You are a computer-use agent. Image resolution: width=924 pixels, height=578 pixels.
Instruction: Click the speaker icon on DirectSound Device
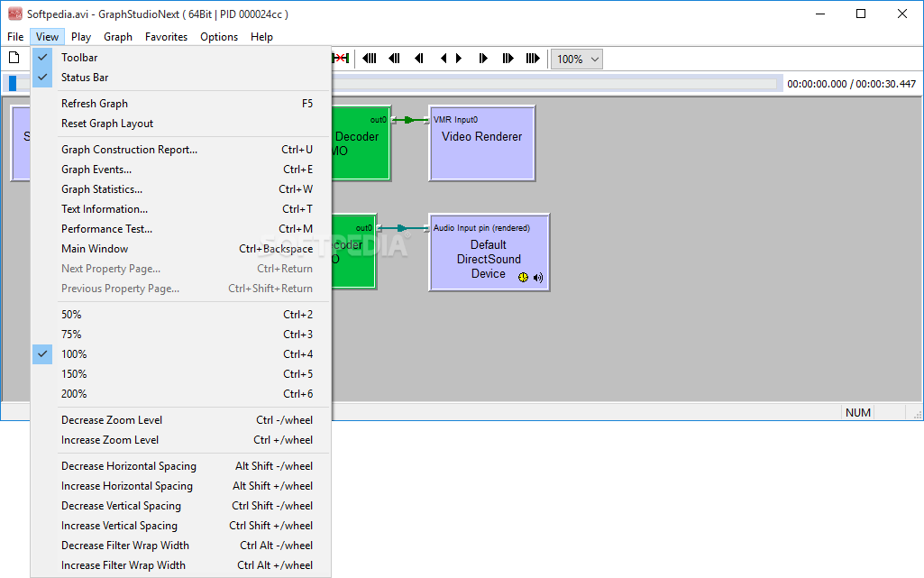tap(538, 278)
